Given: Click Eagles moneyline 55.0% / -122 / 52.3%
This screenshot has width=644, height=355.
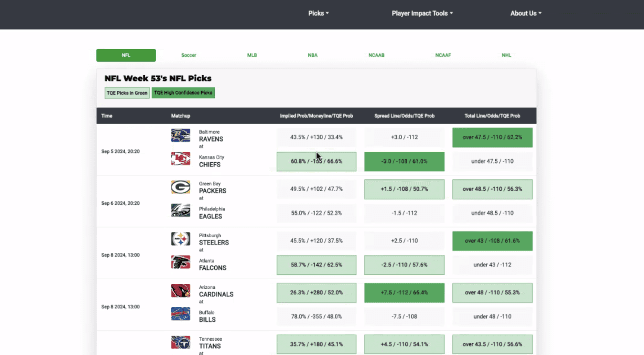Looking at the screenshot, I should coord(316,213).
